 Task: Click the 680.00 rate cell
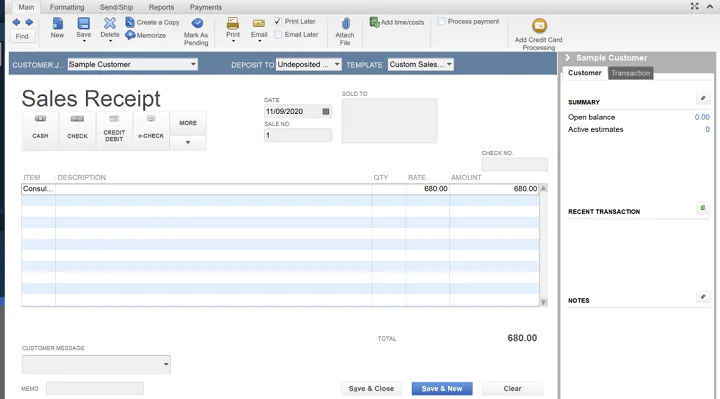pos(428,189)
